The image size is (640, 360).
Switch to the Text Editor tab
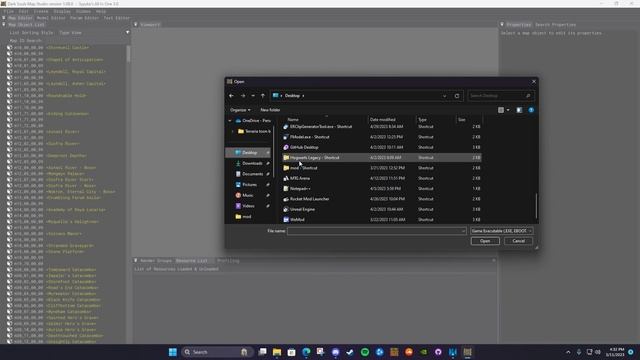coord(117,18)
